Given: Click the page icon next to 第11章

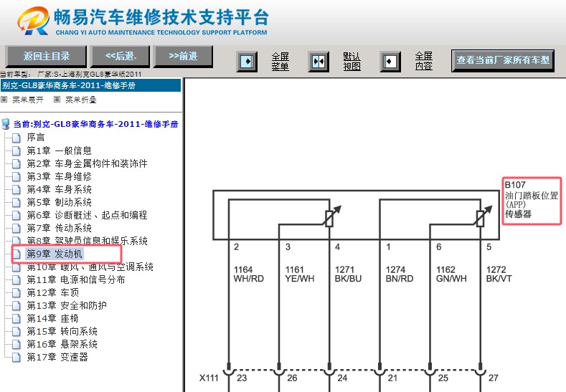Looking at the screenshot, I should tap(16, 280).
